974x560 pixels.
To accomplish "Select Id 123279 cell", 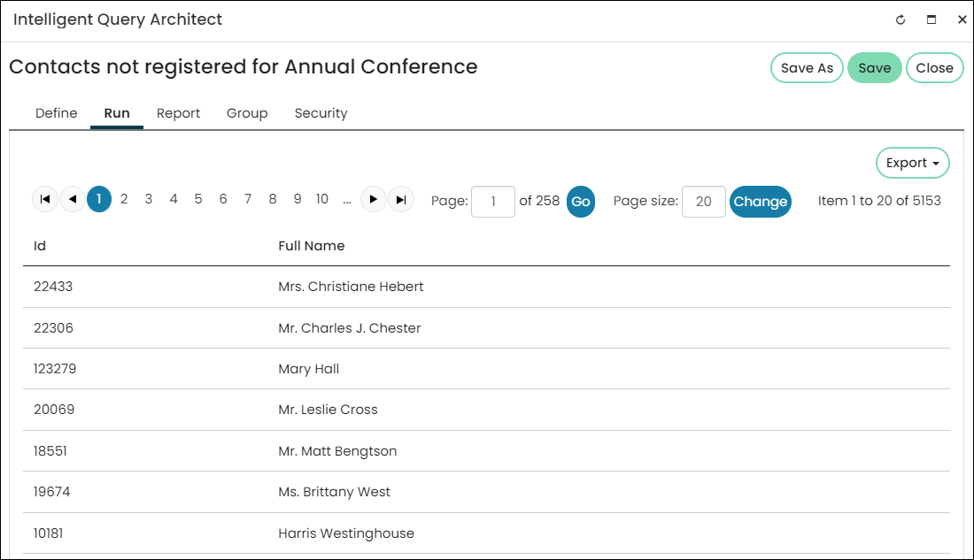I will [x=55, y=369].
